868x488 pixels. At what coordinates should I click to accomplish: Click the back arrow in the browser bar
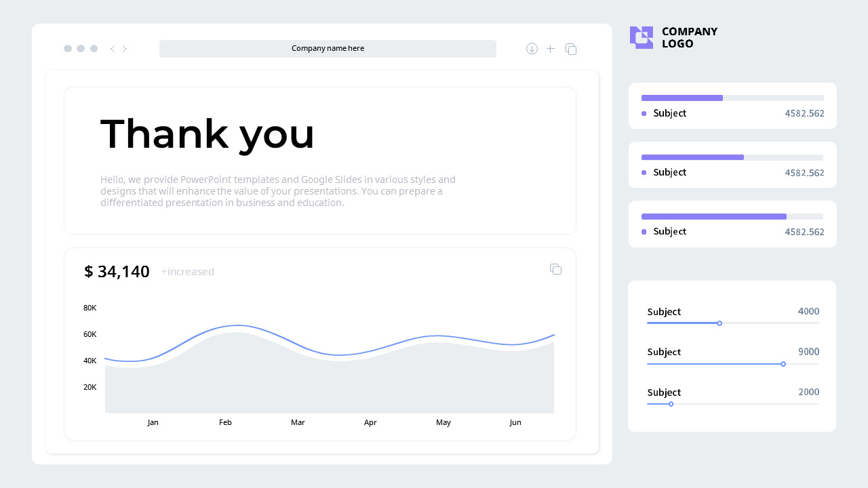point(113,49)
